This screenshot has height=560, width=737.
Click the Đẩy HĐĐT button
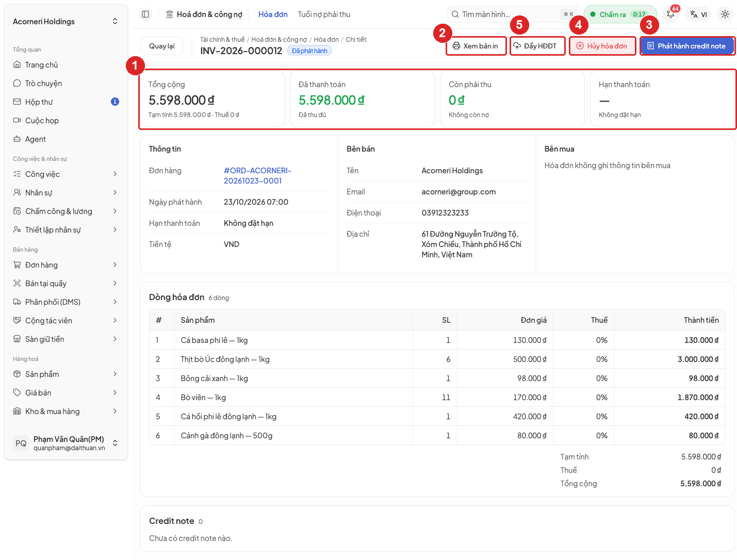537,46
